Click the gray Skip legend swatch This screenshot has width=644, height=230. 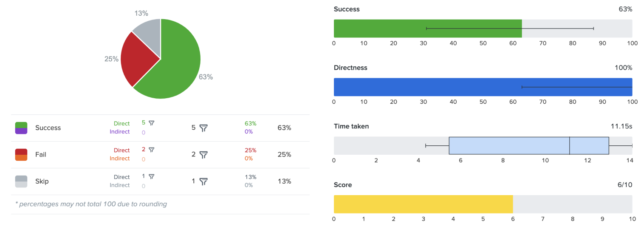click(21, 182)
